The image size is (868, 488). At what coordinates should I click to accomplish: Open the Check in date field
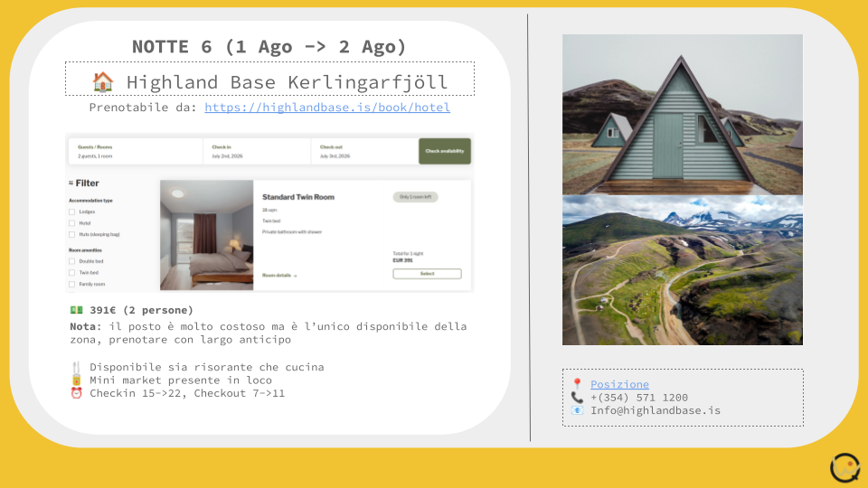[x=257, y=151]
